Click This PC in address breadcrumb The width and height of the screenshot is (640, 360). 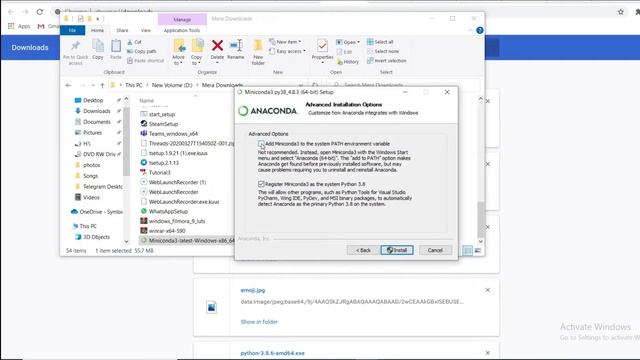pyautogui.click(x=133, y=85)
